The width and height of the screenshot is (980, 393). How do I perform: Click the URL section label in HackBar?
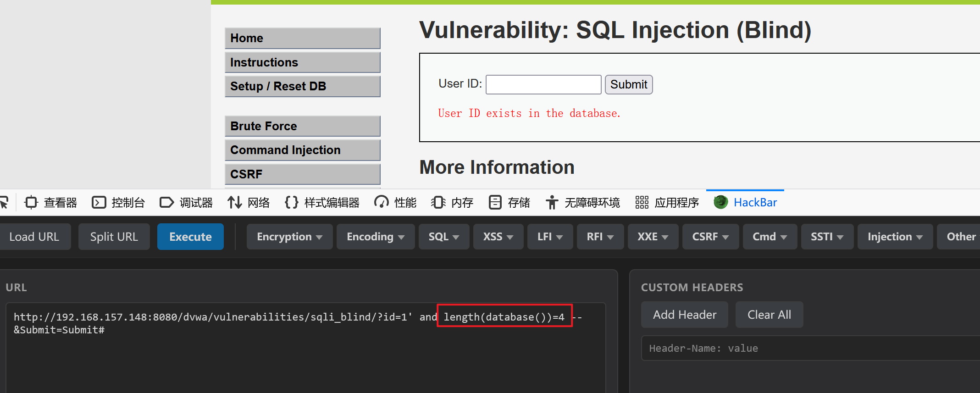click(16, 288)
